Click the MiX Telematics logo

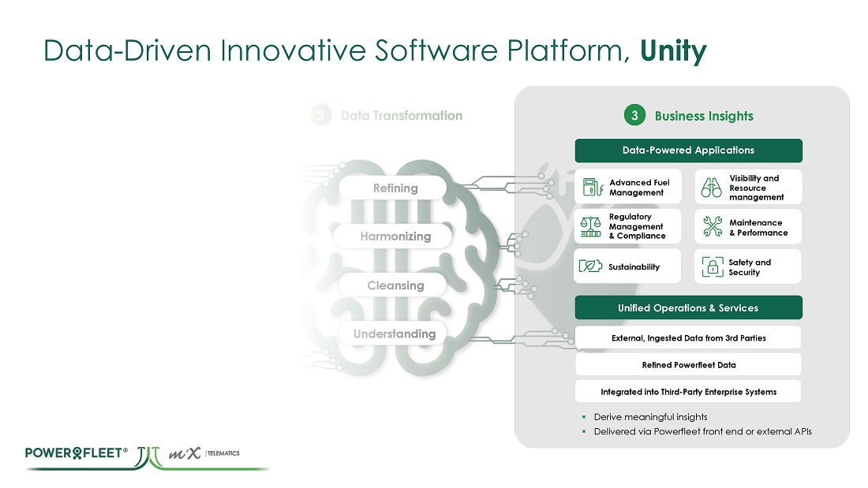pyautogui.click(x=206, y=454)
